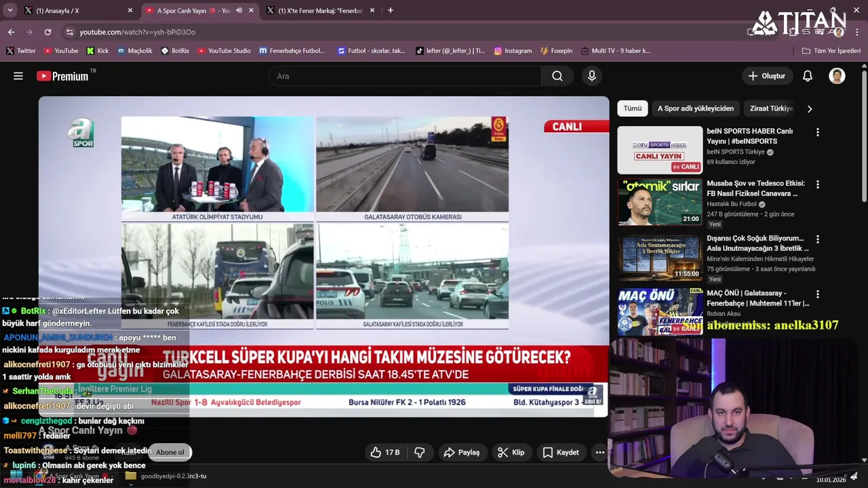The height and width of the screenshot is (488, 868).
Task: Close the Anasayfa / X tab
Action: tap(130, 10)
